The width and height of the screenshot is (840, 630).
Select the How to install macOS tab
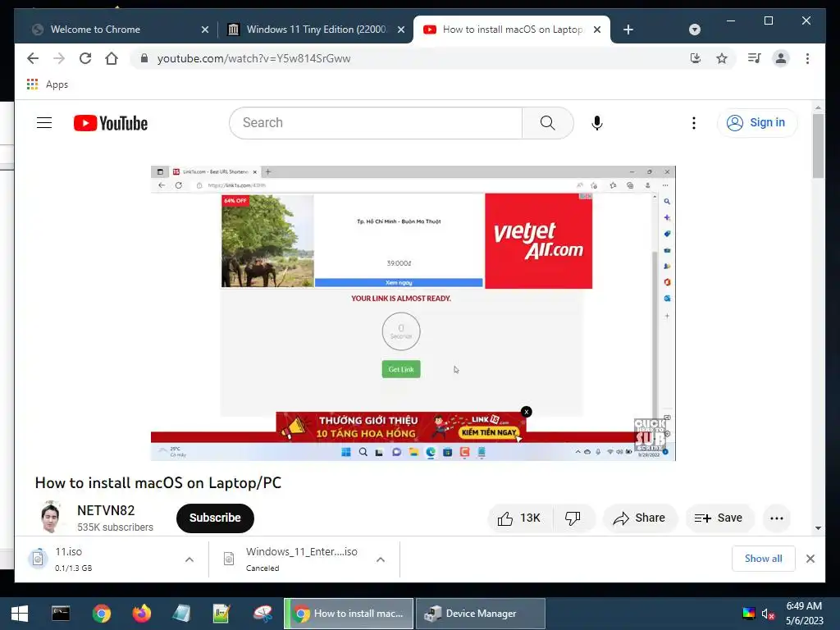click(x=512, y=30)
